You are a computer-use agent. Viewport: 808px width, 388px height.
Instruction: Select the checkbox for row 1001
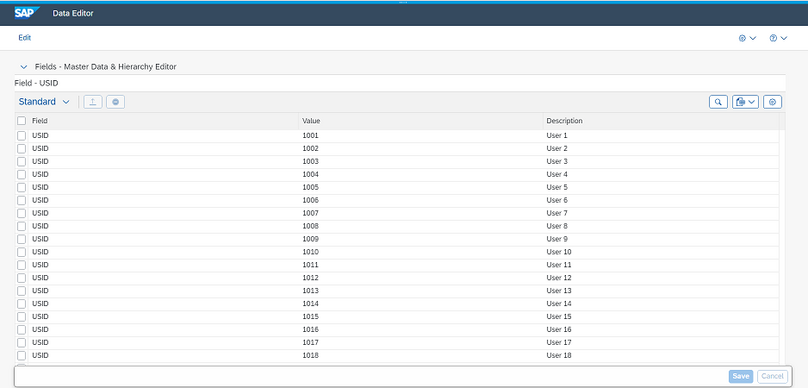(22, 136)
